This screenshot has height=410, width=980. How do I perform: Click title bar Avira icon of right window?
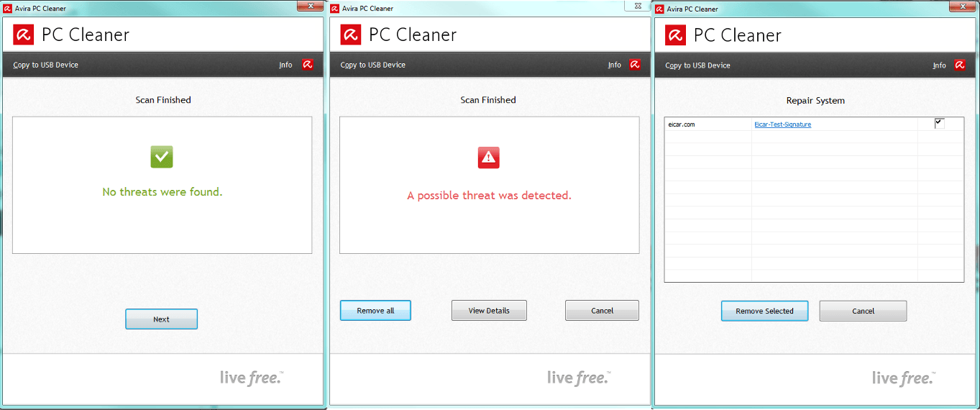click(660, 9)
